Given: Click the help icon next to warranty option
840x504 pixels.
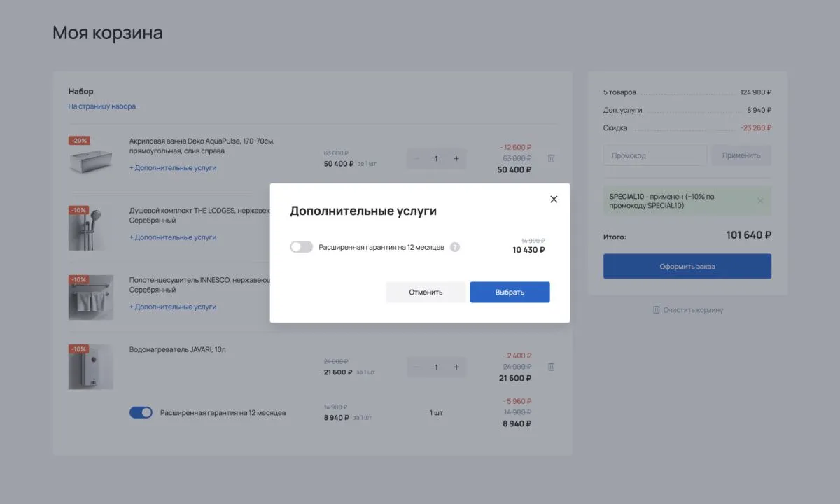Looking at the screenshot, I should [455, 247].
